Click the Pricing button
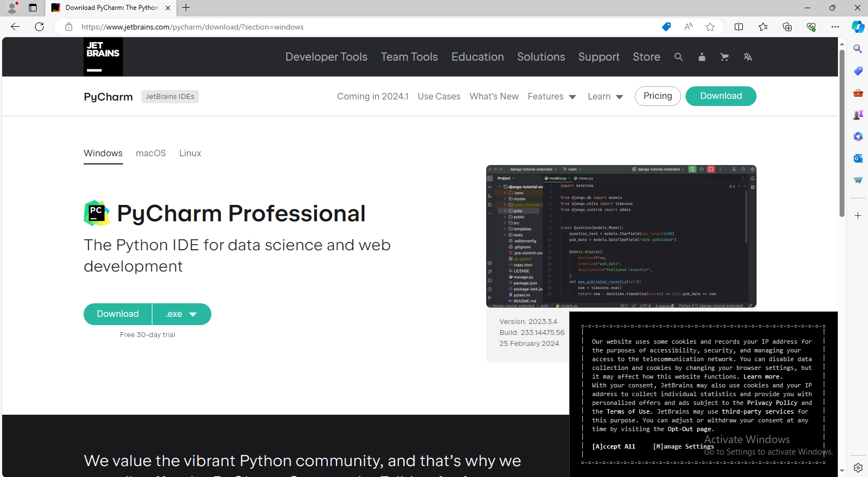 coord(658,96)
